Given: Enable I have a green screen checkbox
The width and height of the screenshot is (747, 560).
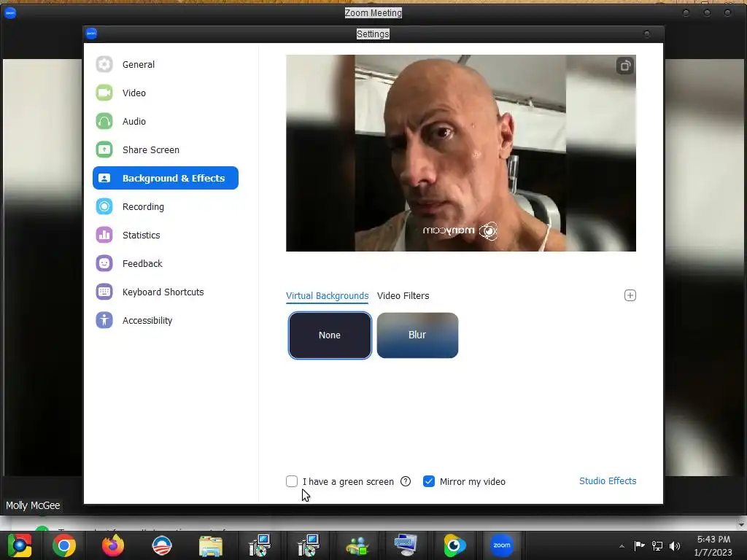Looking at the screenshot, I should coord(292,481).
